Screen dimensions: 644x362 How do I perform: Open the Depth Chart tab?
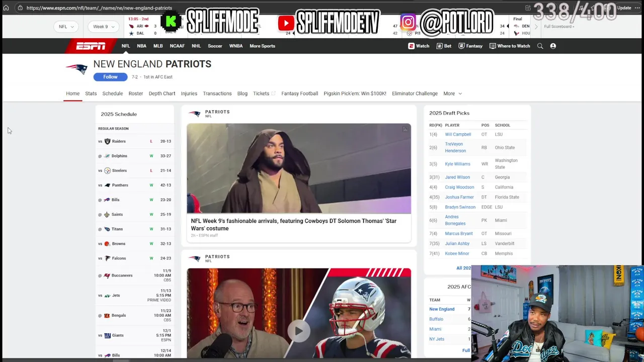(162, 94)
